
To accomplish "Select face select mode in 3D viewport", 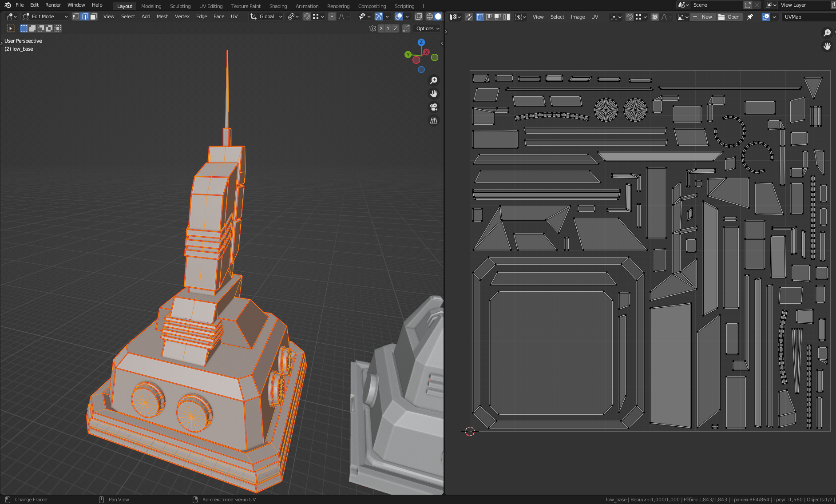I will (94, 16).
